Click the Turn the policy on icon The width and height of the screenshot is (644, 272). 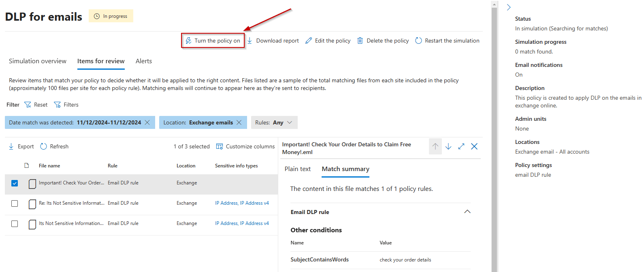188,41
